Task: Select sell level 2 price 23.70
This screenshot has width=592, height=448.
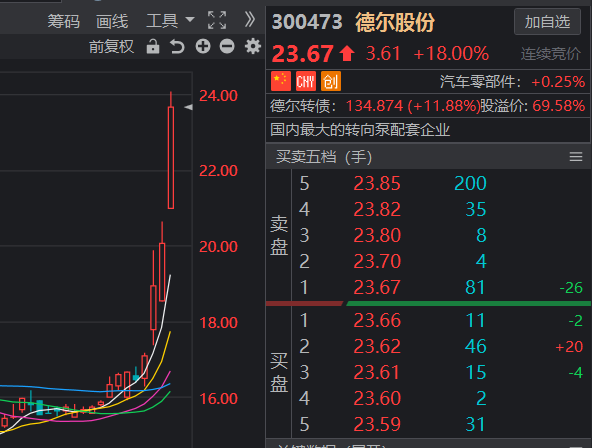Action: pos(377,261)
